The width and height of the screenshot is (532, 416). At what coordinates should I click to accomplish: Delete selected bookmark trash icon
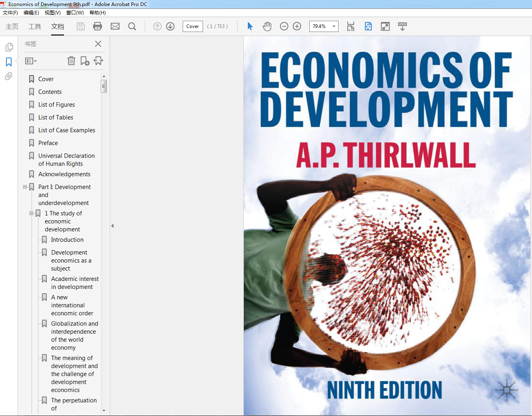[71, 61]
